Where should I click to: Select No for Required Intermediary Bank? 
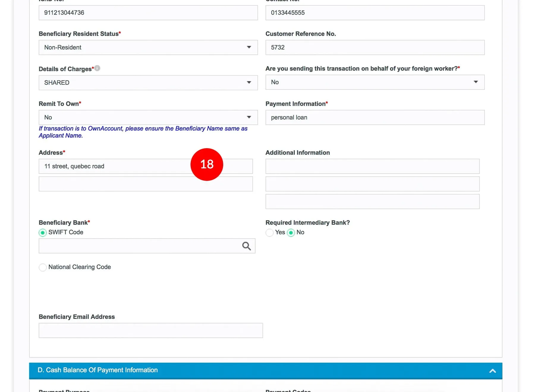pyautogui.click(x=291, y=233)
